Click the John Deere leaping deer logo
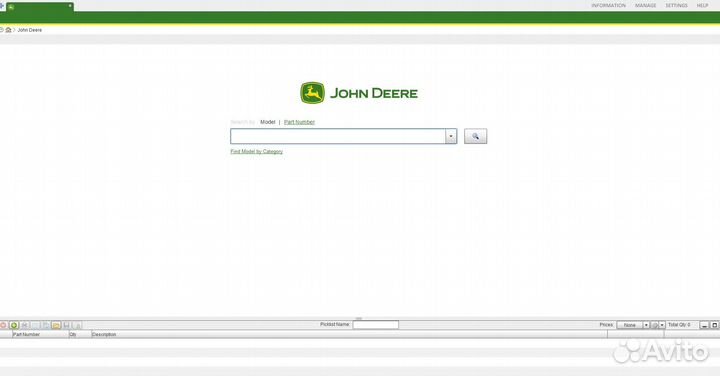 313,93
